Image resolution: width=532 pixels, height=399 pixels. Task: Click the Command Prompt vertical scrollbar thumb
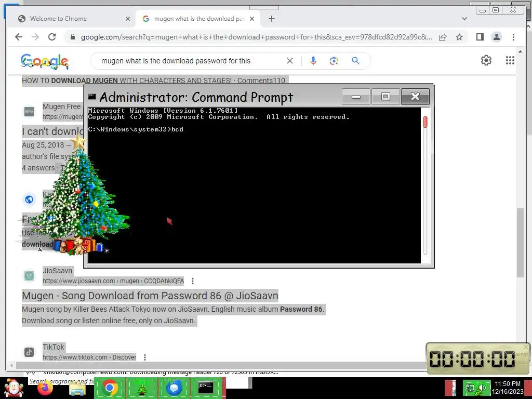(x=425, y=122)
